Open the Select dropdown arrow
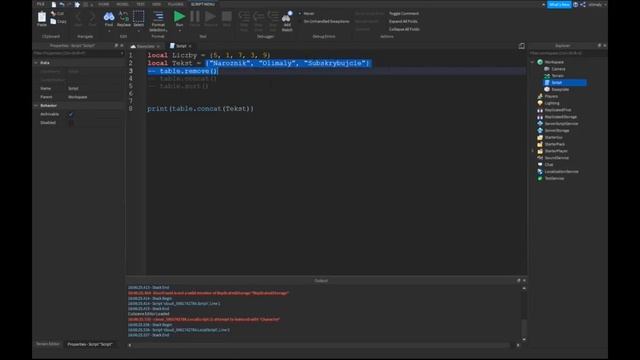 coord(139,31)
